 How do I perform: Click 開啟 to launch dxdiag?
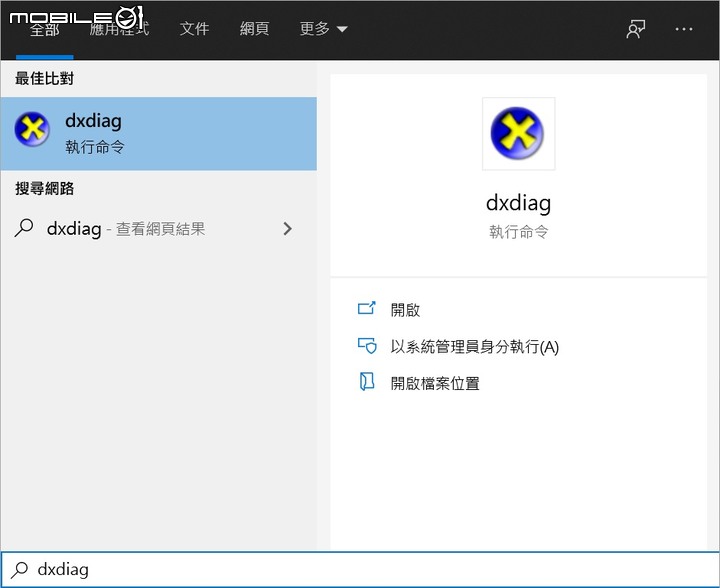(405, 310)
